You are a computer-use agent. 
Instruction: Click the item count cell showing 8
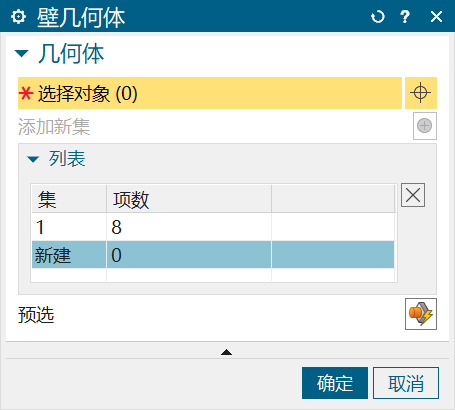pyautogui.click(x=189, y=227)
